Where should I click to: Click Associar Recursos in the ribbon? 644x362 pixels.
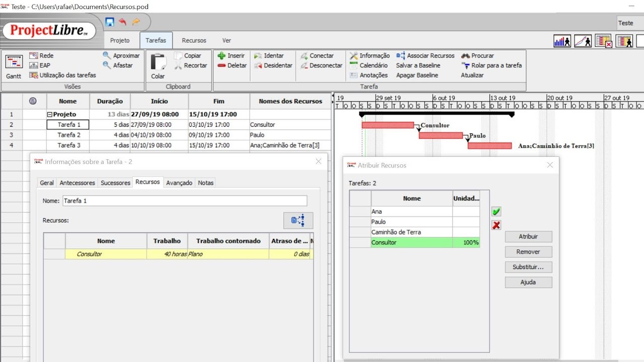click(425, 56)
